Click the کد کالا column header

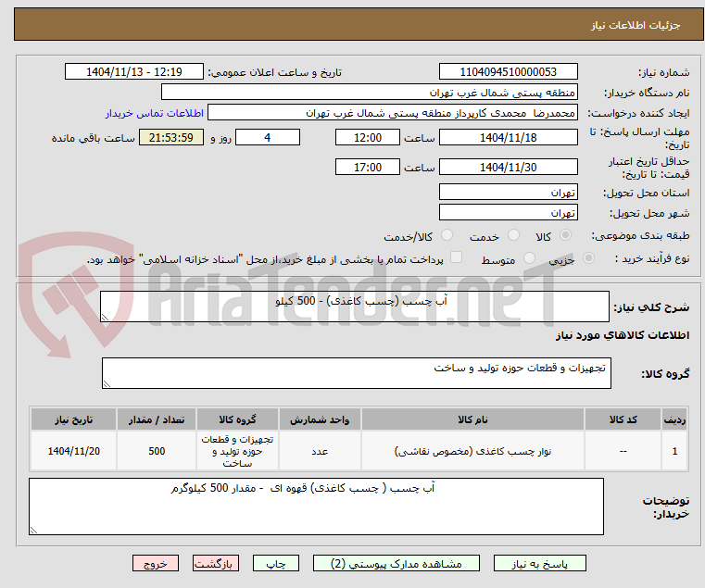coord(623,419)
